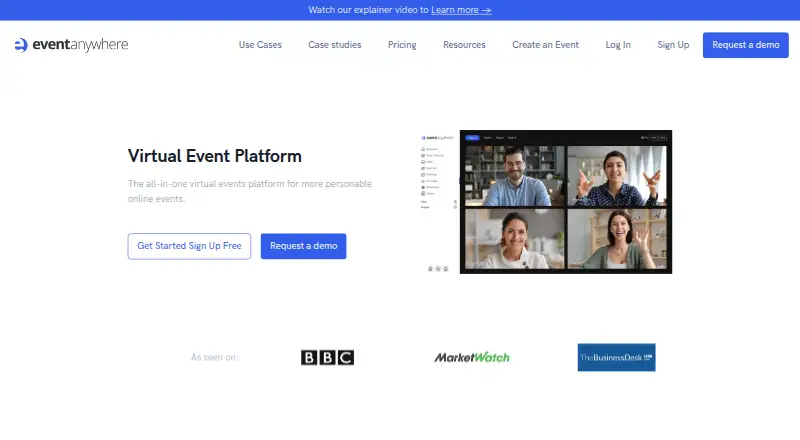Open the Learn more explainer video link
The image size is (800, 440).
461,10
